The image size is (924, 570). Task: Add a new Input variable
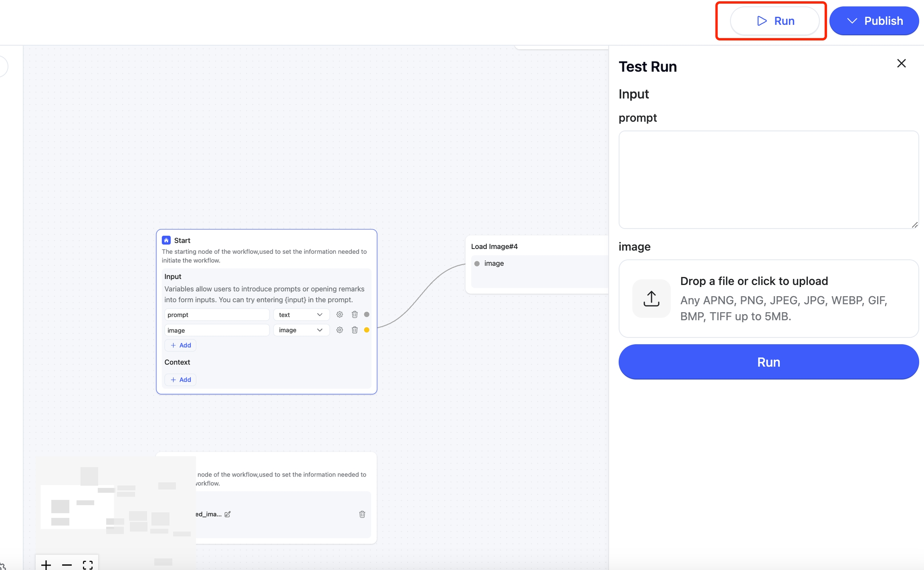(x=180, y=345)
